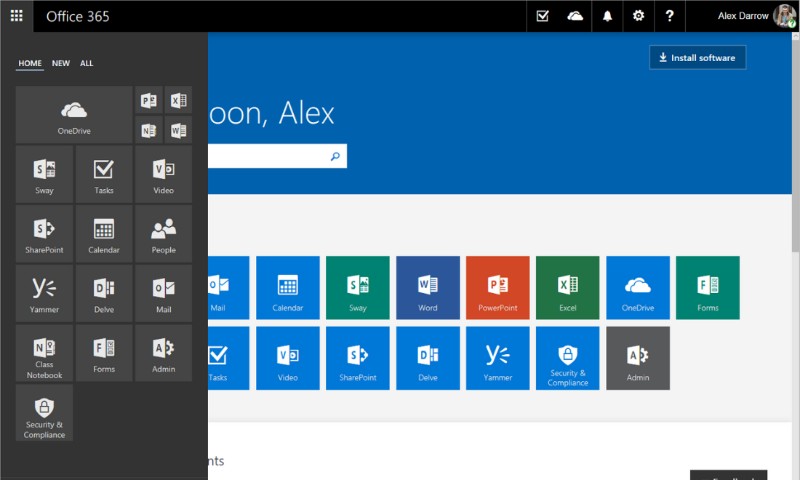Open Video tile on main page
The image size is (800, 480).
click(288, 358)
